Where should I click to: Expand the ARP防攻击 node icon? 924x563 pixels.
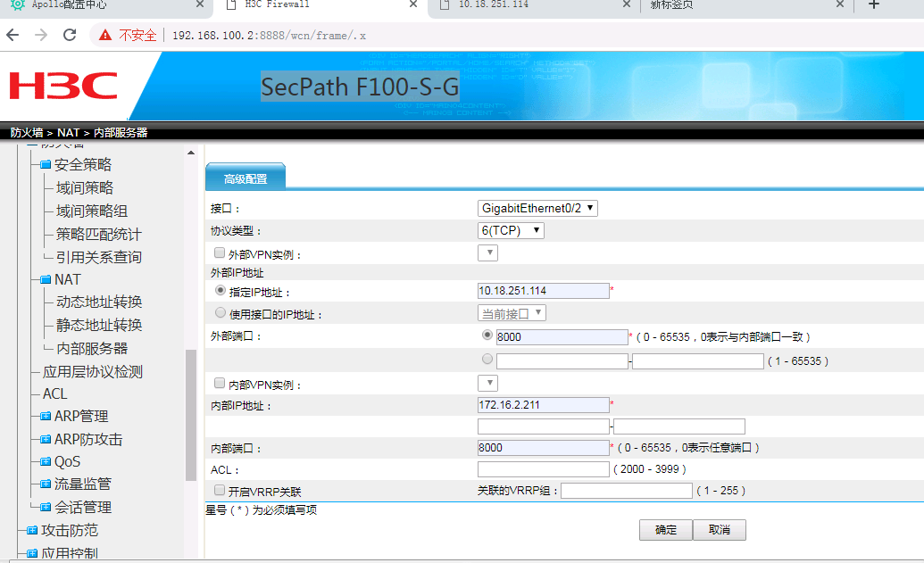coord(46,439)
